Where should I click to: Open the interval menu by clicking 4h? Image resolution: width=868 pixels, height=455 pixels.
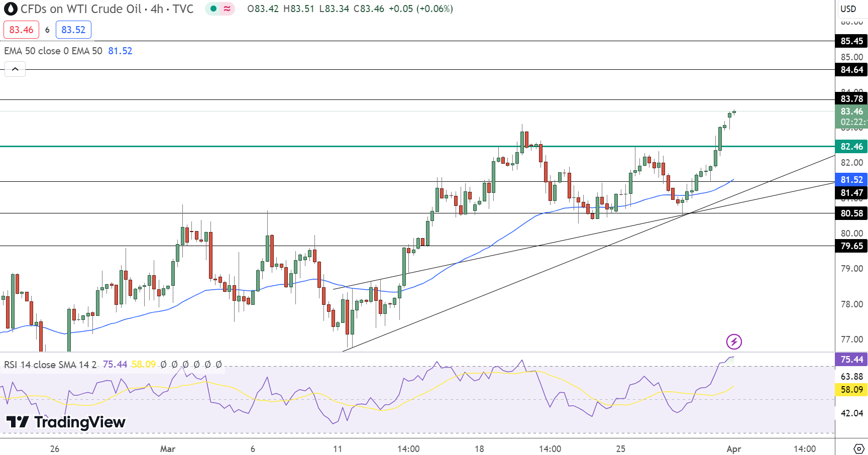pyautogui.click(x=157, y=9)
